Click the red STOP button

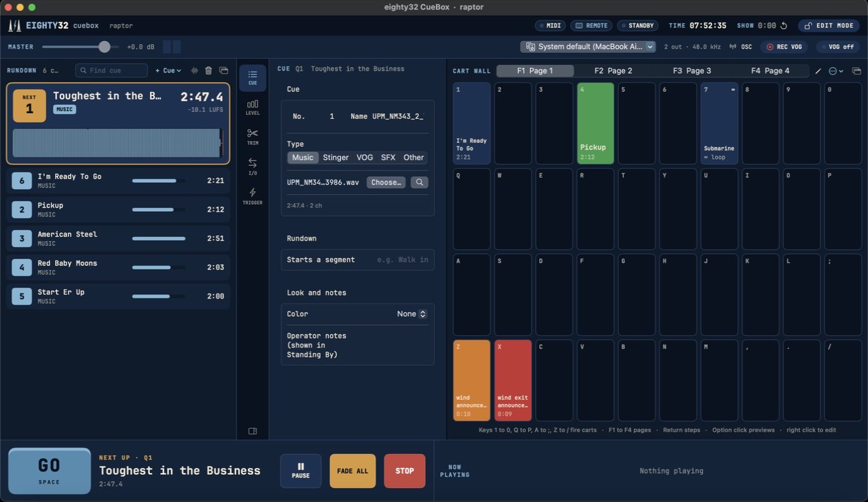[x=404, y=471]
